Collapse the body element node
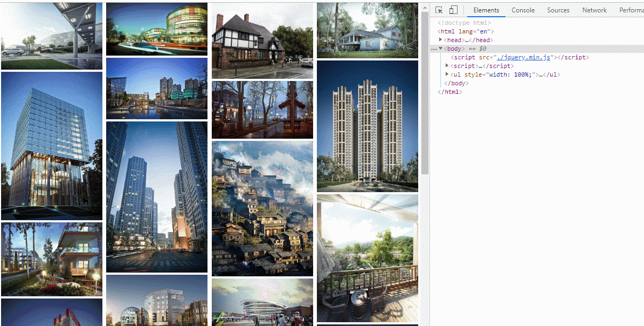The height and width of the screenshot is (326, 644). tap(440, 49)
